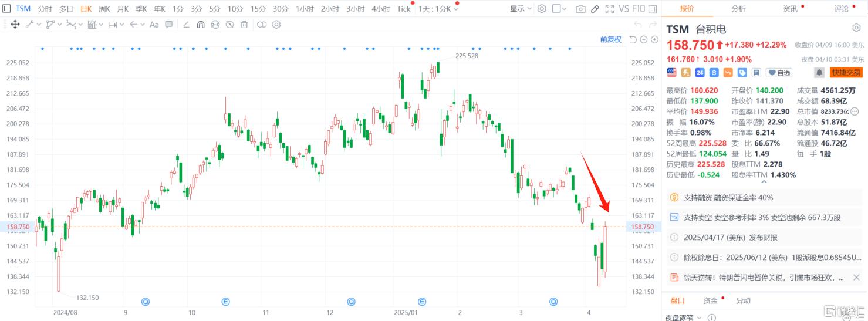
Task: Zoom out chart with minus icon
Action: 644,39
